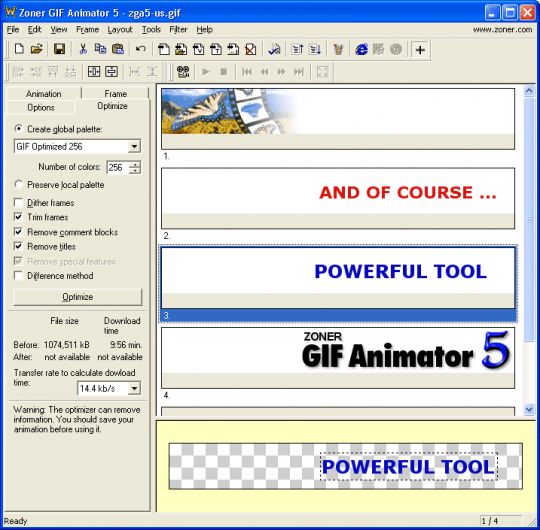Screen dimensions: 540x530
Task: Click the Optimize button
Action: point(77,297)
